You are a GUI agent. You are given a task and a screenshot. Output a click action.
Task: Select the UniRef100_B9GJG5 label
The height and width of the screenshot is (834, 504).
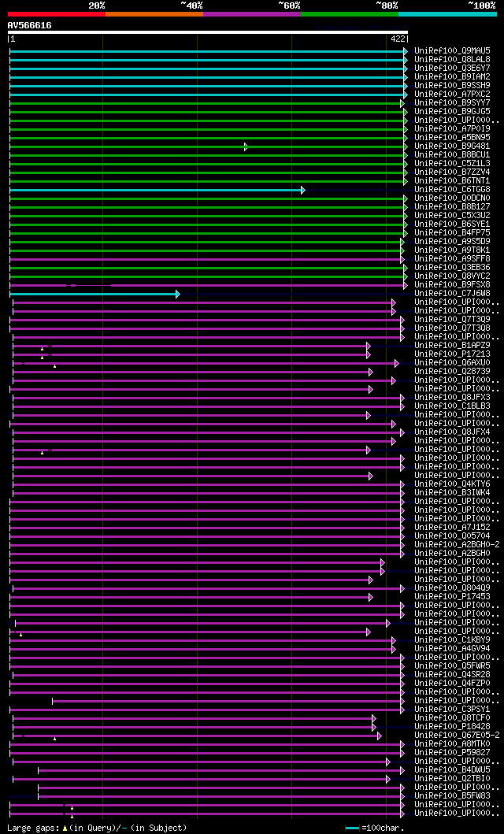point(453,111)
